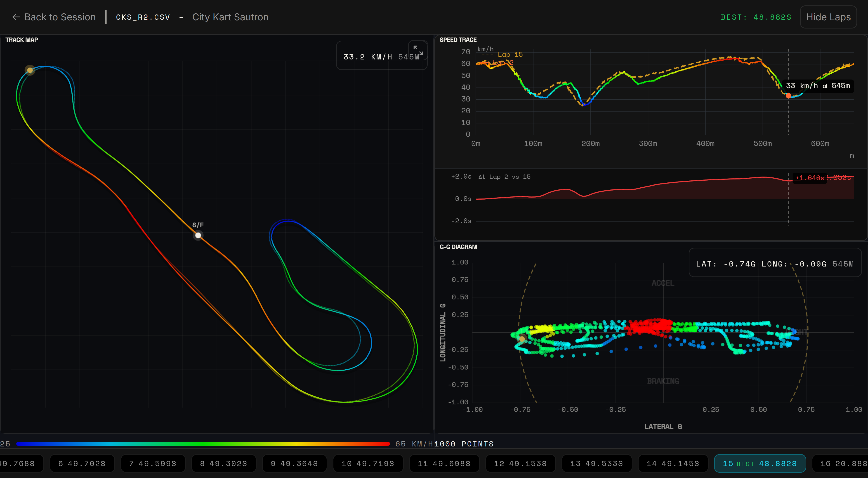868x479 pixels.
Task: Click the back arrow icon
Action: [x=16, y=17]
